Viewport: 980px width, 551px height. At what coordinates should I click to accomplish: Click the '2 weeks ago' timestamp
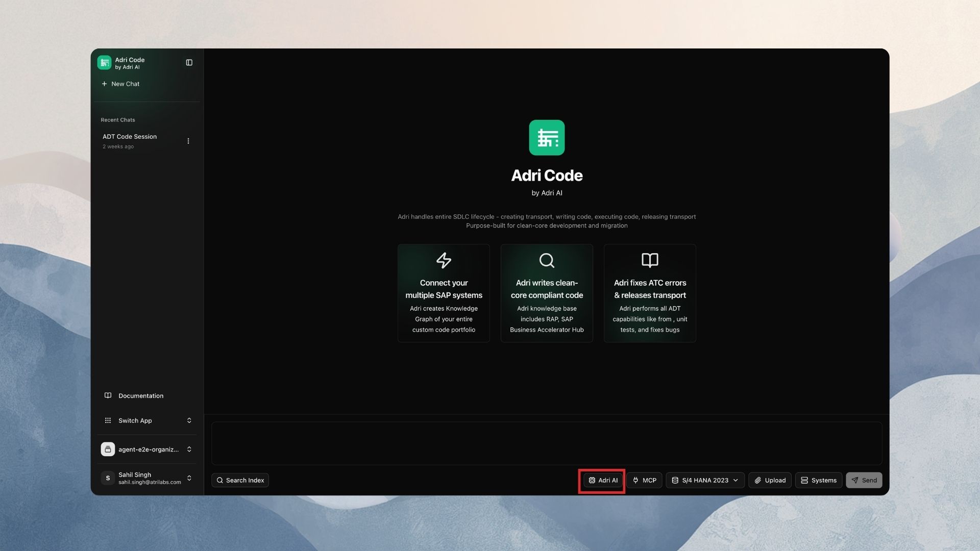click(118, 146)
